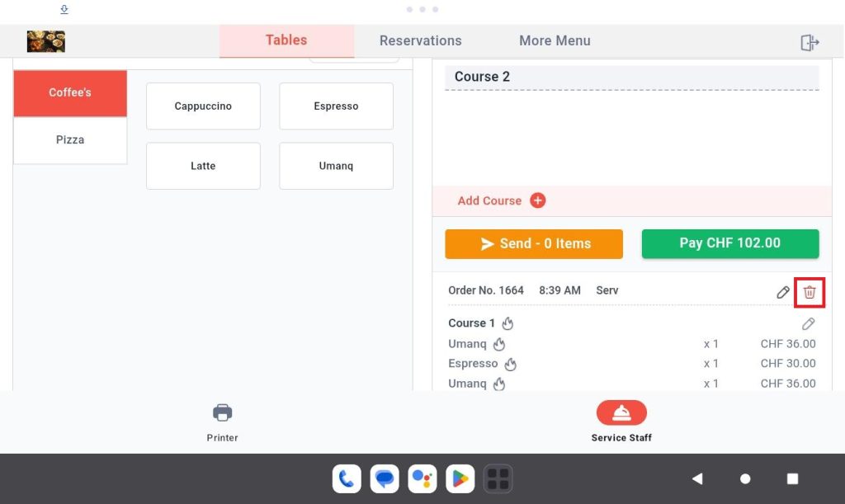
Task: Select the Tables tab
Action: pos(286,41)
